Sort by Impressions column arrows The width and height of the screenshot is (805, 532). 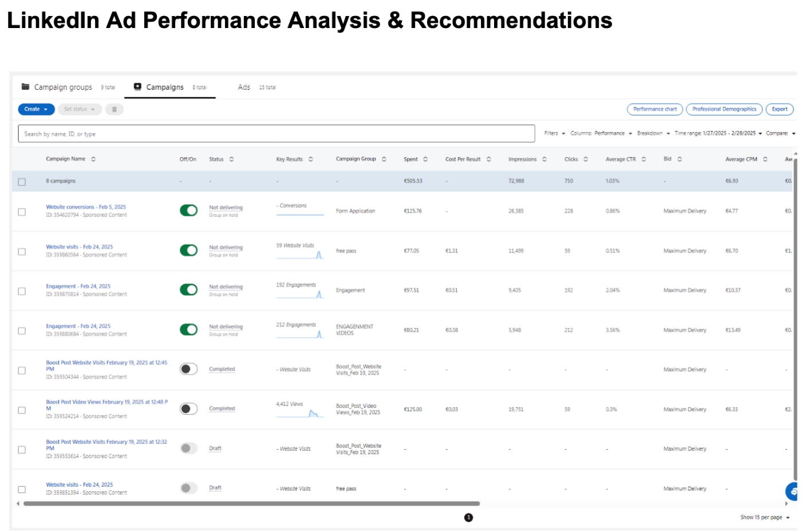point(544,159)
